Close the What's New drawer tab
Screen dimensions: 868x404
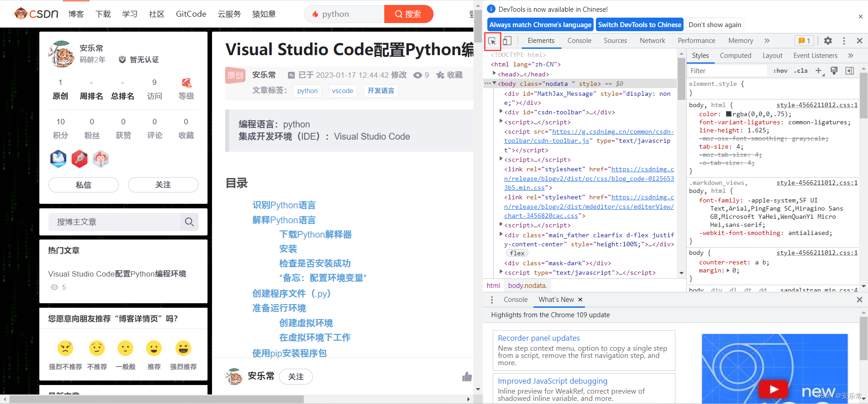[580, 300]
